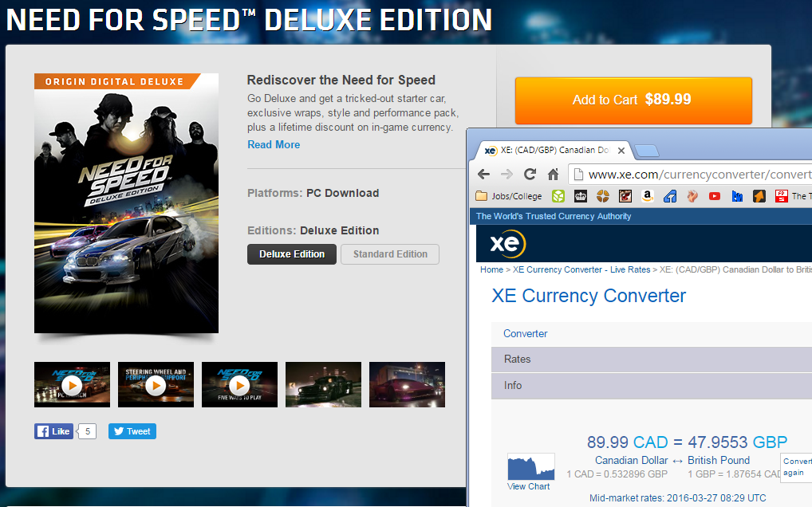Click the forward navigation arrow in Chrome
Image resolution: width=812 pixels, height=507 pixels.
click(x=507, y=175)
